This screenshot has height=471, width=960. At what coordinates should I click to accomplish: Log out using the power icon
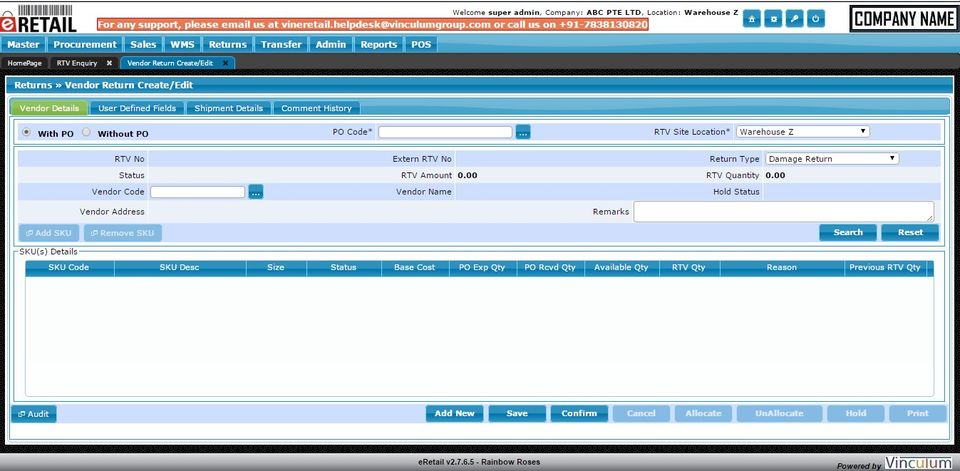(x=816, y=19)
